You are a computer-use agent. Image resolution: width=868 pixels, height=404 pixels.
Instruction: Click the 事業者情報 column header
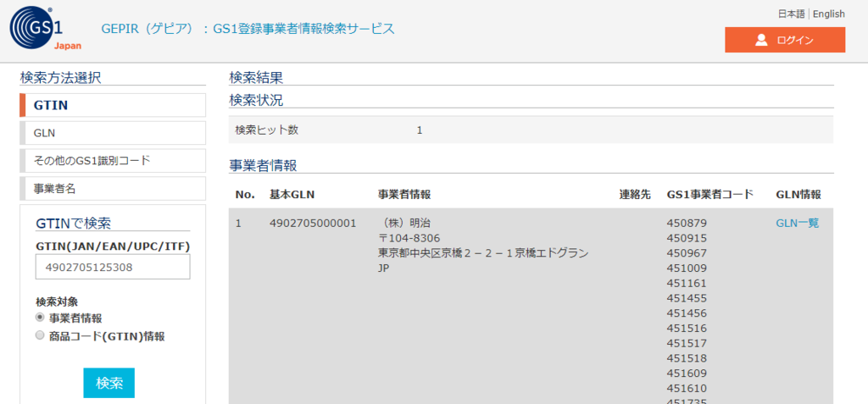(x=404, y=194)
